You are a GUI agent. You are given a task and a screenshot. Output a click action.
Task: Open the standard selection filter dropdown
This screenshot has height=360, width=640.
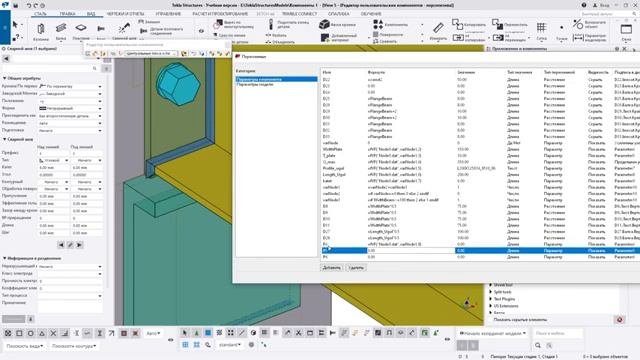tap(230, 345)
